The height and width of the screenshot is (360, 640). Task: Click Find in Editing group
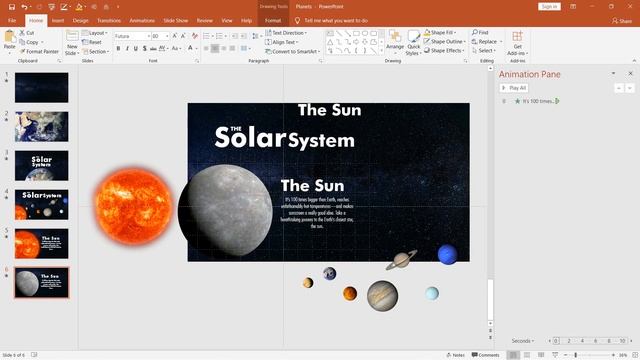480,32
